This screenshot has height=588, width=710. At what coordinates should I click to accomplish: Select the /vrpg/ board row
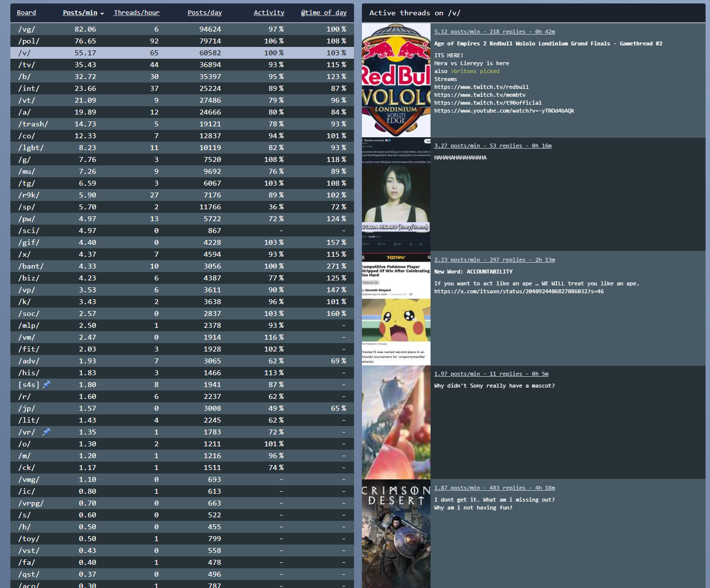pos(182,503)
